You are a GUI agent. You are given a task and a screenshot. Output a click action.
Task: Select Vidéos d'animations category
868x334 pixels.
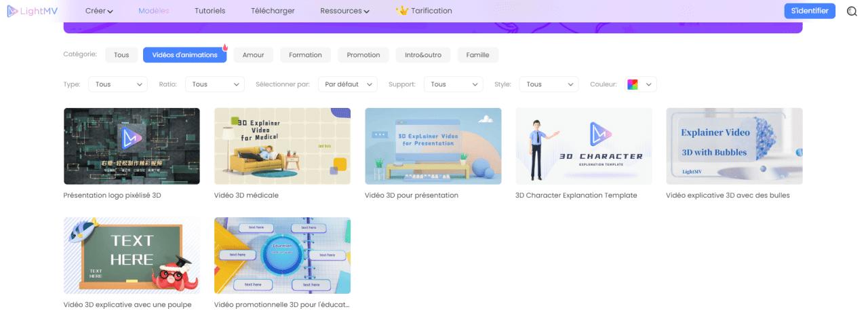[184, 55]
